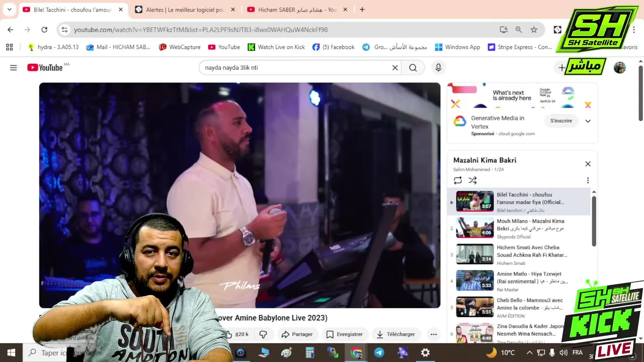Expand the Generative Media ad chevron

pyautogui.click(x=588, y=121)
